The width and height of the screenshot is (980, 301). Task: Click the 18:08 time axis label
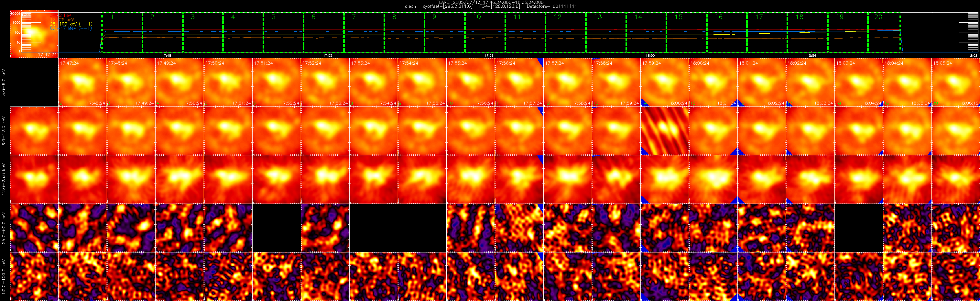(x=973, y=56)
